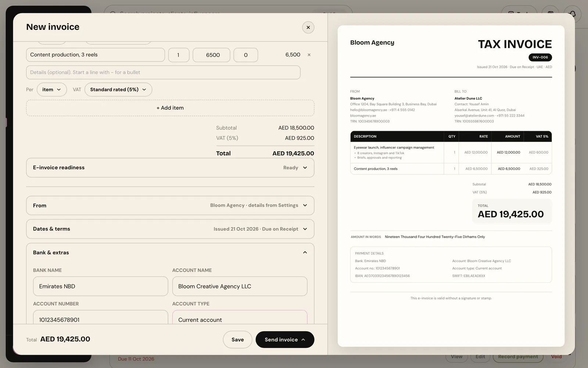Expand the From section

pos(170,205)
